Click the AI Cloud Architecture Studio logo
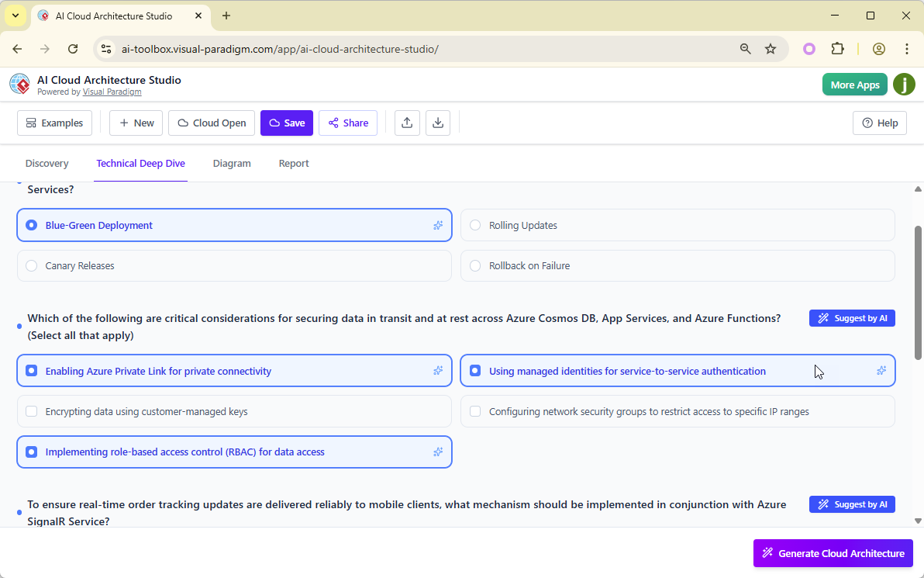 pos(19,84)
